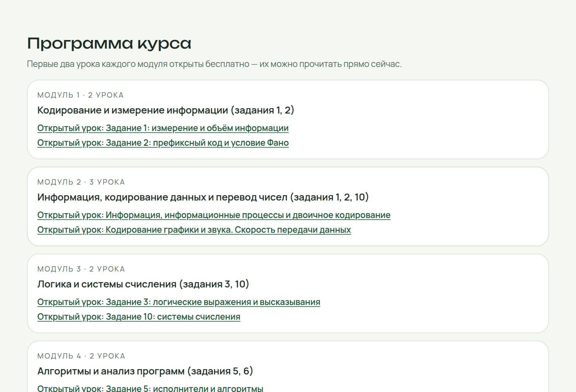Click the subtitle "Первые два урока каждого модуля открыты бесплатно"

[138, 64]
